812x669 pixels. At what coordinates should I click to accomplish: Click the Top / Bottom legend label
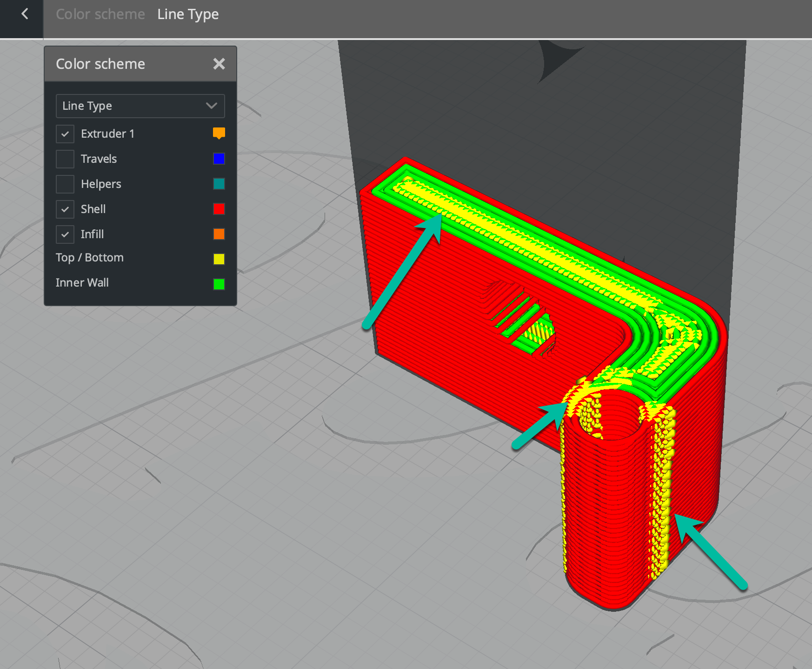tap(90, 258)
